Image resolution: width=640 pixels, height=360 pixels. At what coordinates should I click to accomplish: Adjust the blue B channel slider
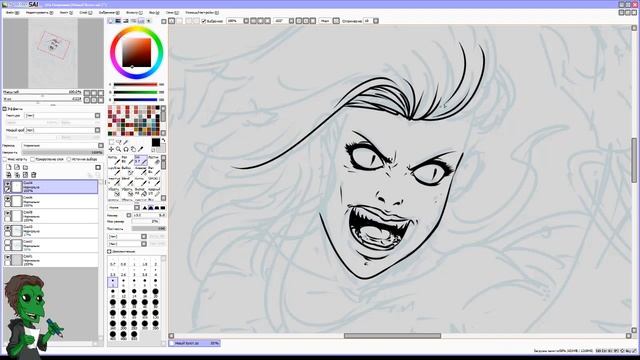tap(136, 99)
